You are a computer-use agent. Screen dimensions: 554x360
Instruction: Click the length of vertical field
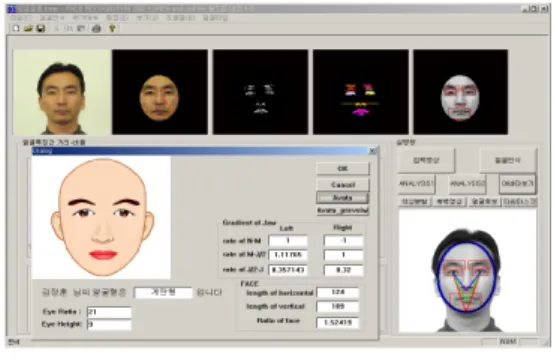tap(338, 307)
